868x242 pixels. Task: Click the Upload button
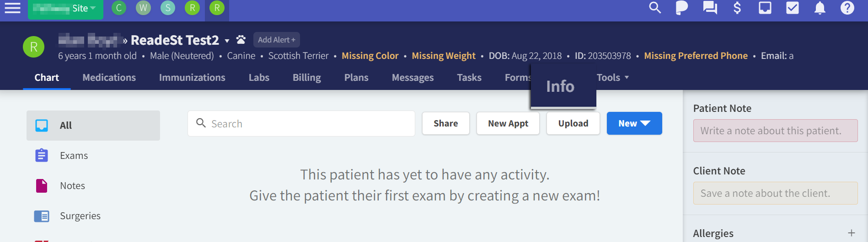tap(573, 123)
